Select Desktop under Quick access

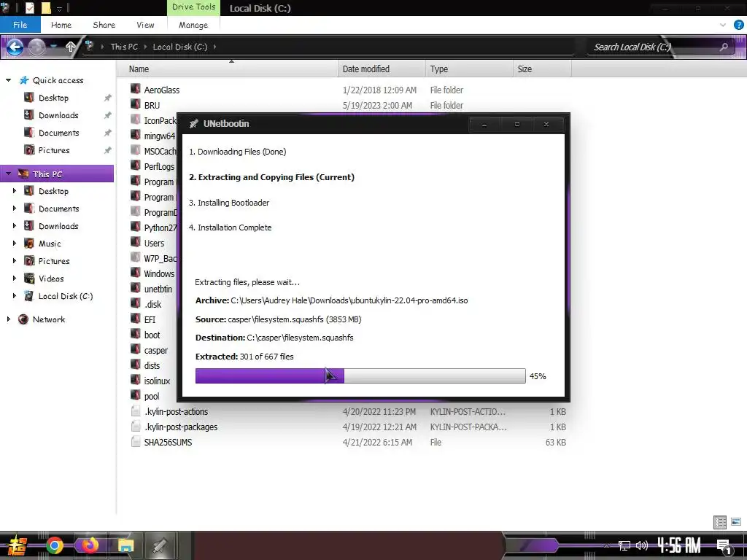point(53,98)
